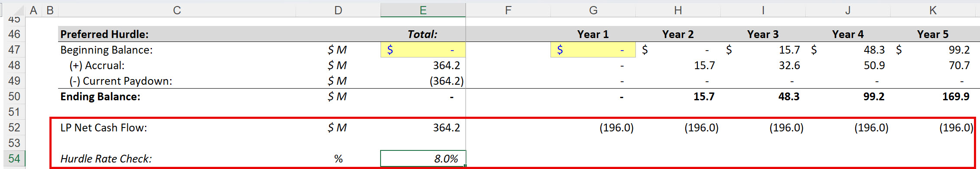Select row 52 header
The width and height of the screenshot is (980, 169).
click(14, 128)
